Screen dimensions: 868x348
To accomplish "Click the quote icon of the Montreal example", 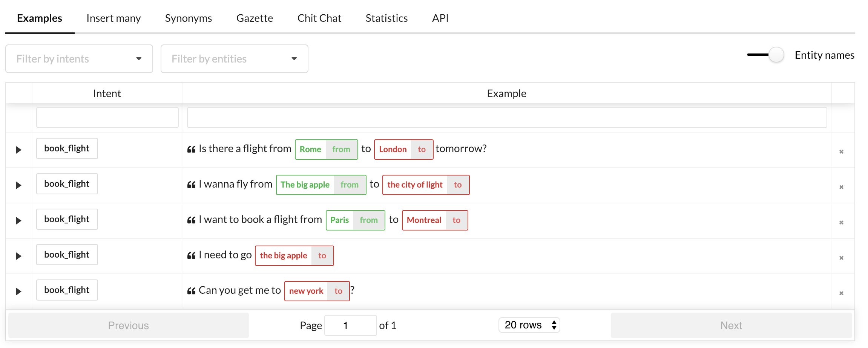I will (x=191, y=220).
